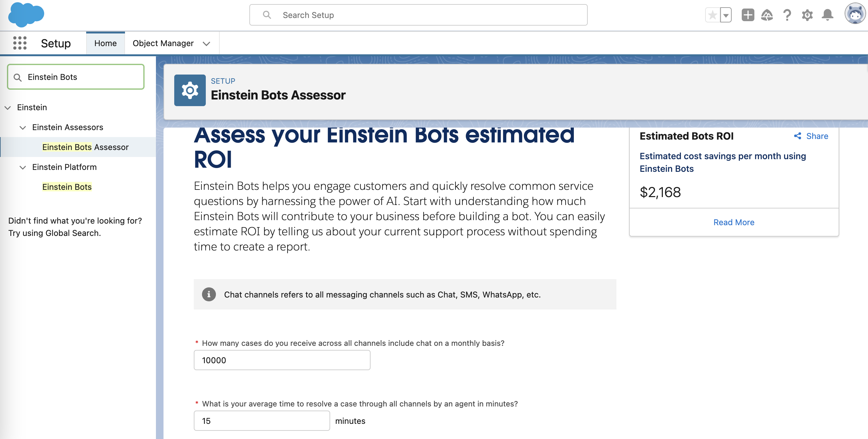The image size is (868, 439).
Task: Open the Trailhead guidance icon
Action: [x=767, y=15]
